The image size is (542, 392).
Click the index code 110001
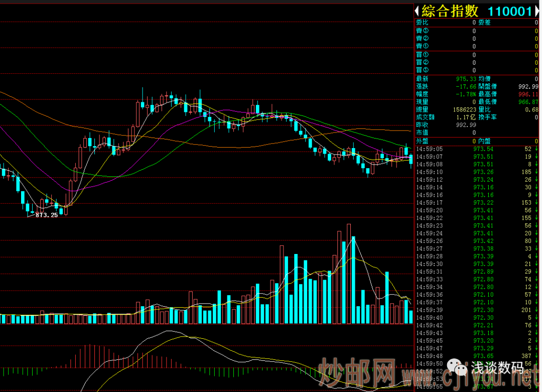[x=509, y=11]
